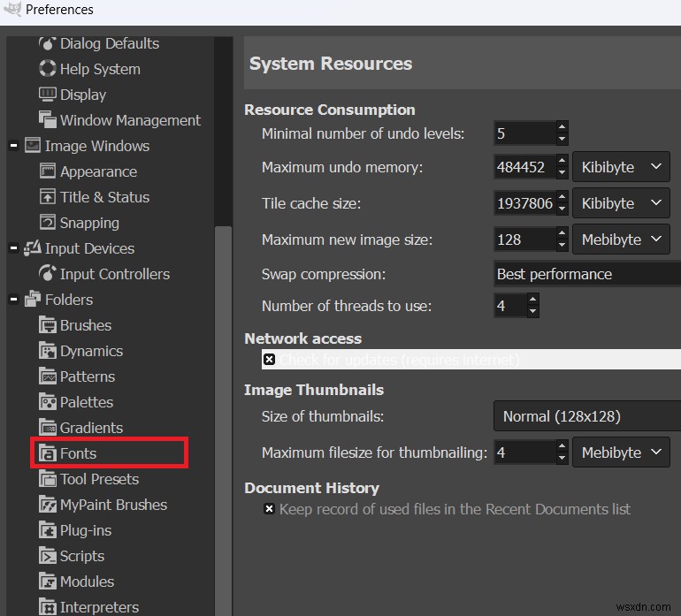Click the Plug-ins folder icon

coord(48,529)
